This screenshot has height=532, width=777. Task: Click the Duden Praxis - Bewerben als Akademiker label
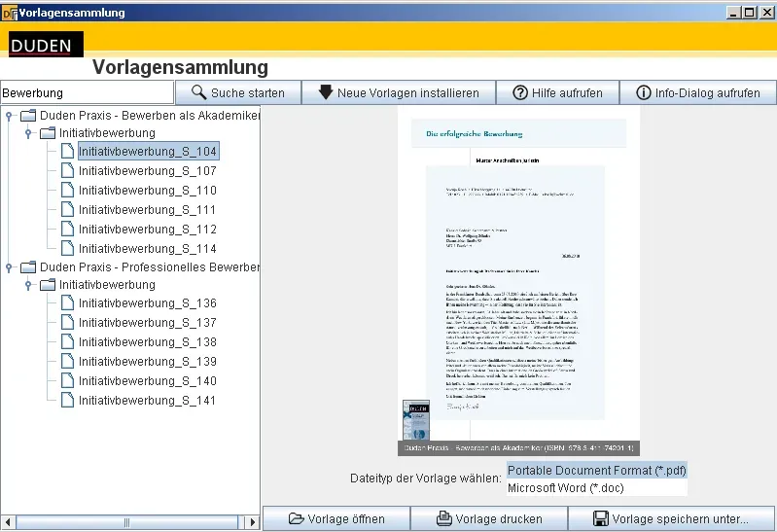click(x=150, y=116)
